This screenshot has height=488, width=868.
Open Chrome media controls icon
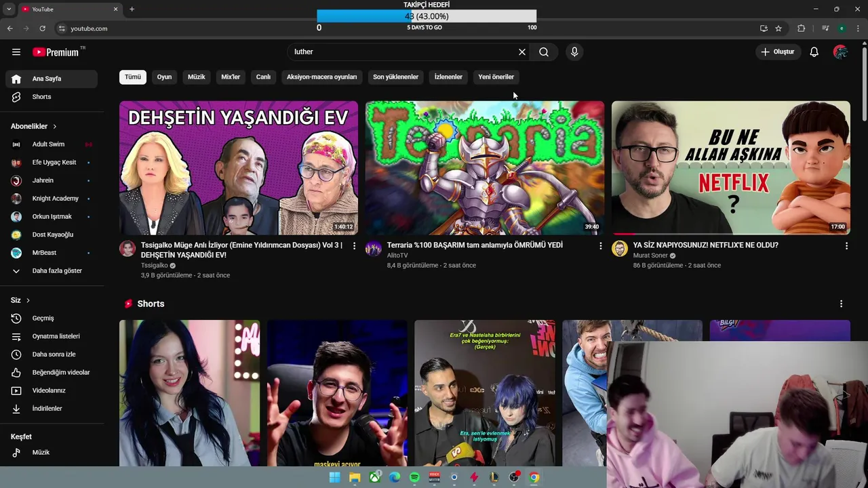[825, 28]
